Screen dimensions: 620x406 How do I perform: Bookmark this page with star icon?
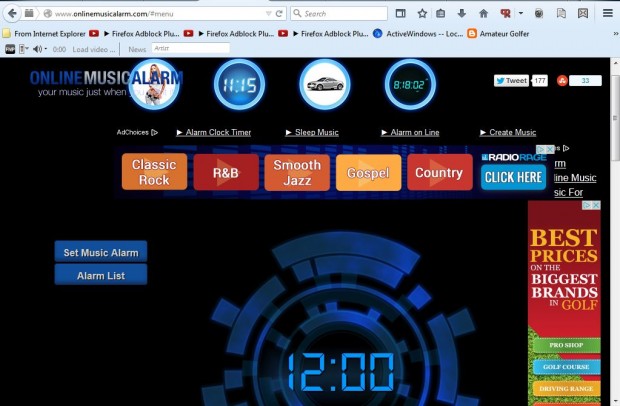(422, 13)
